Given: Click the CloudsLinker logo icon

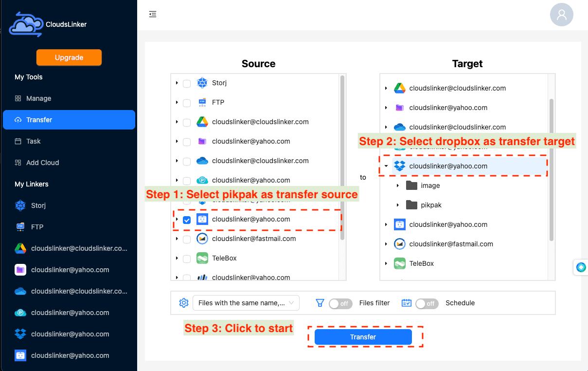Looking at the screenshot, I should [26, 24].
